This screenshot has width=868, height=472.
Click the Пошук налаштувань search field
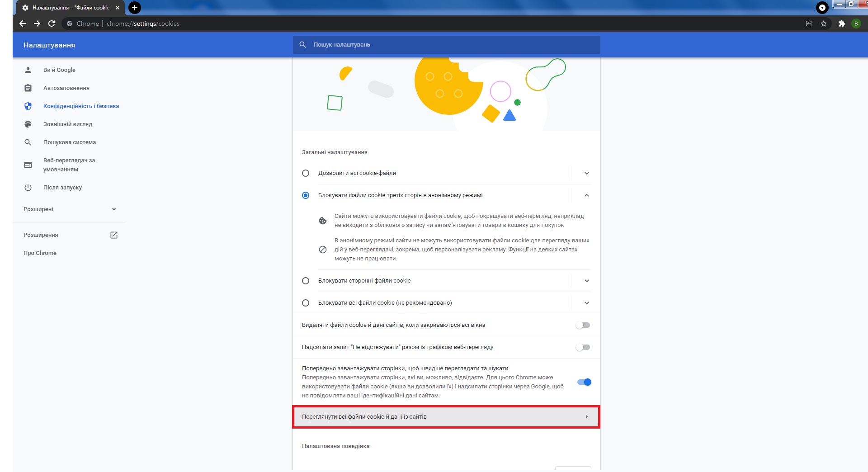446,45
